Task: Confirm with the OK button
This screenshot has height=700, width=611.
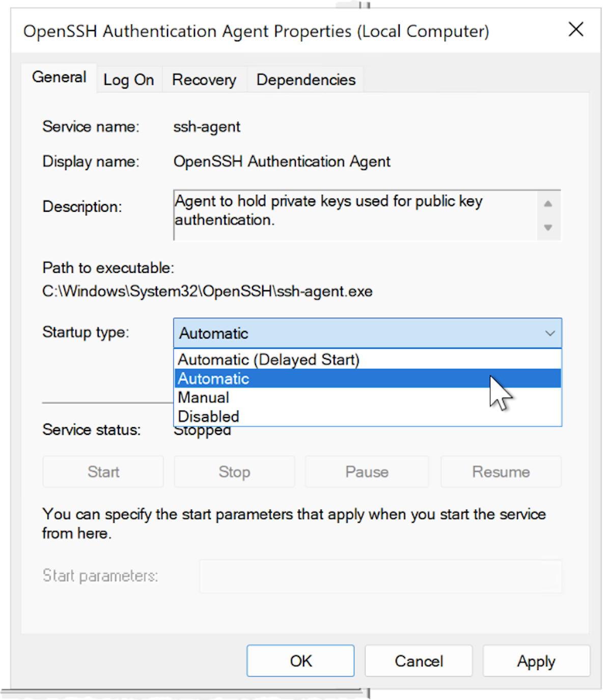Action: click(x=300, y=661)
